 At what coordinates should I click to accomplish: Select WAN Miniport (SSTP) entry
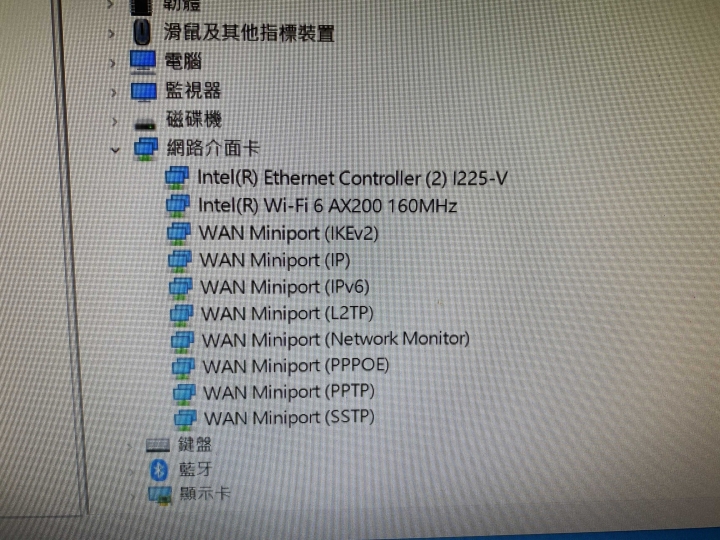click(289, 417)
